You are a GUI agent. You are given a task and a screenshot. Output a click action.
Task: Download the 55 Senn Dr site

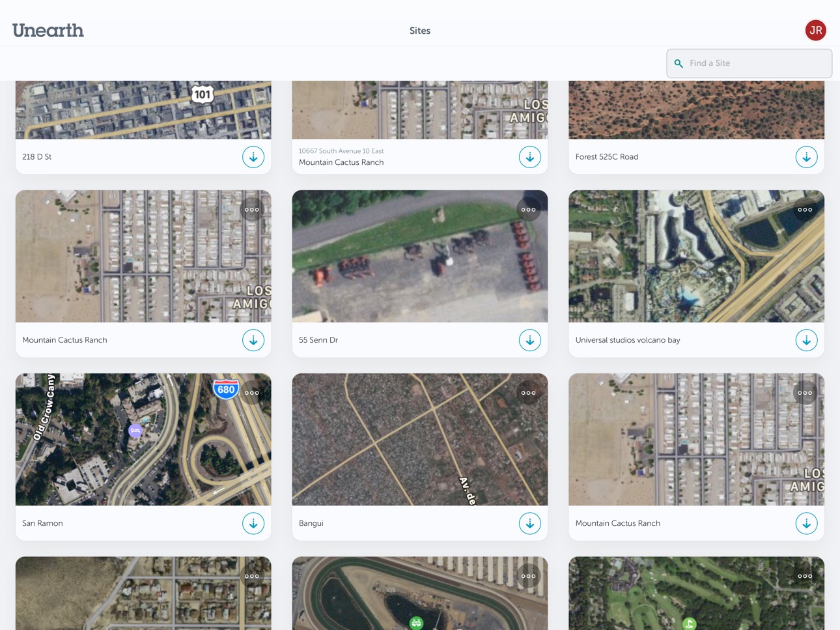tap(530, 340)
